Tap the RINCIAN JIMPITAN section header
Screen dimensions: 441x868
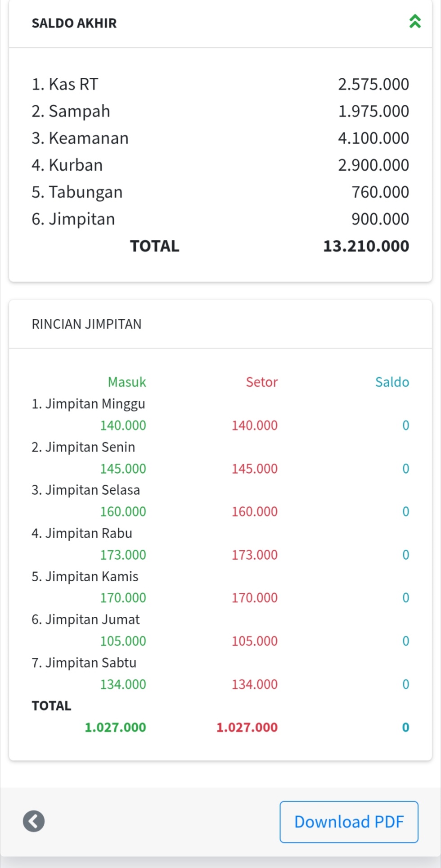click(x=86, y=324)
